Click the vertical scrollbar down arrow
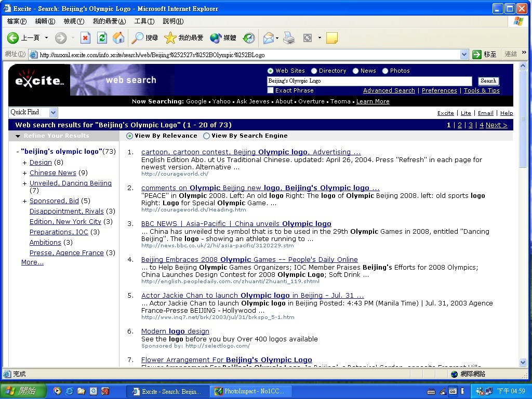Viewport: 532px width, 399px height. pos(523,362)
